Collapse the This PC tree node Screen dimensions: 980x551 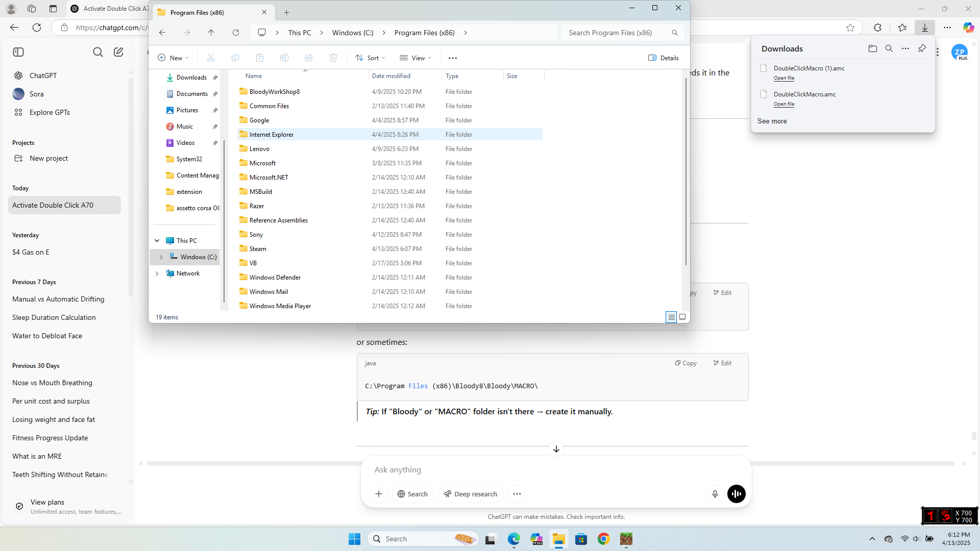pos(157,241)
